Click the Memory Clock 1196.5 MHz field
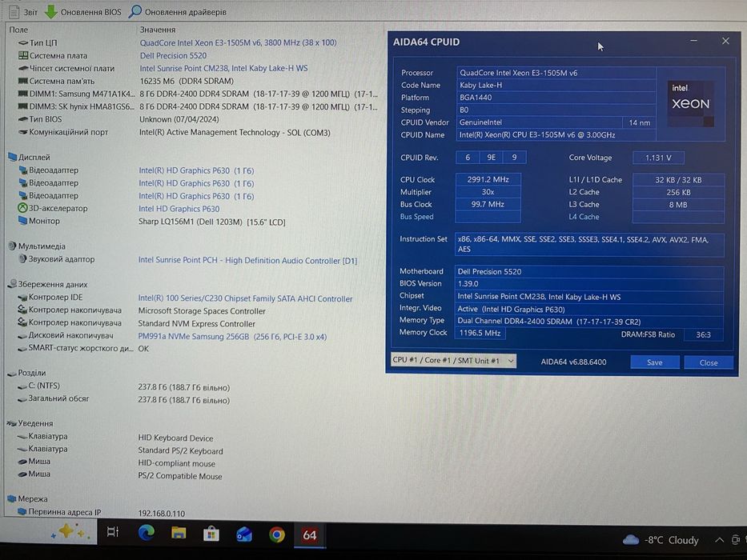Viewport: 747px width, 560px height. tap(480, 333)
